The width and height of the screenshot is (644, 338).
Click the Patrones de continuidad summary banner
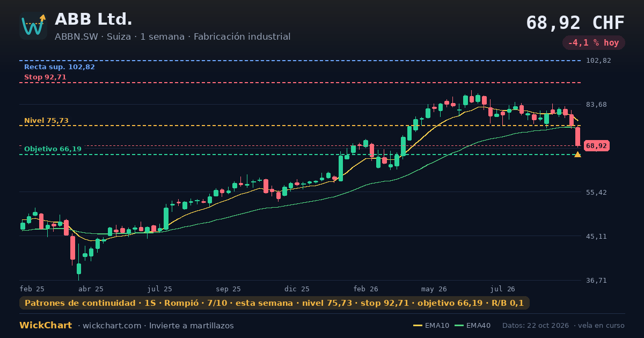point(274,303)
